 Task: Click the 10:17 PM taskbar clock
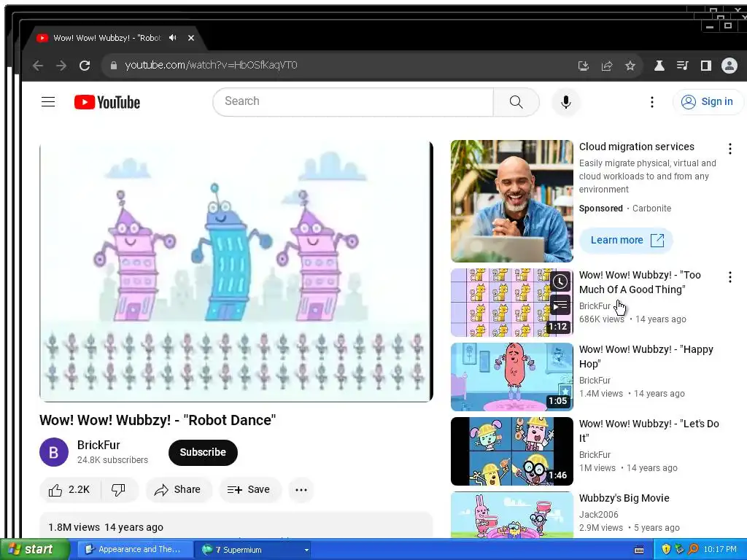pyautogui.click(x=720, y=550)
